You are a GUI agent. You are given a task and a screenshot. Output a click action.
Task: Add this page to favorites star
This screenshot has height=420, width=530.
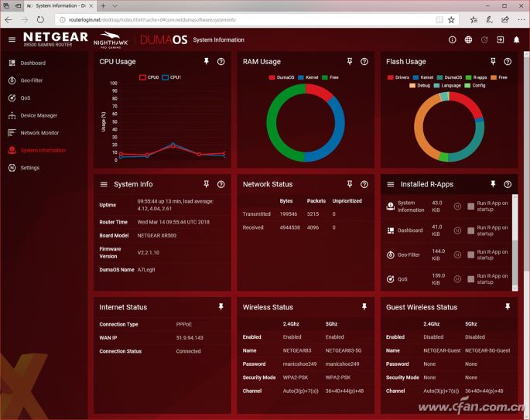[451, 19]
